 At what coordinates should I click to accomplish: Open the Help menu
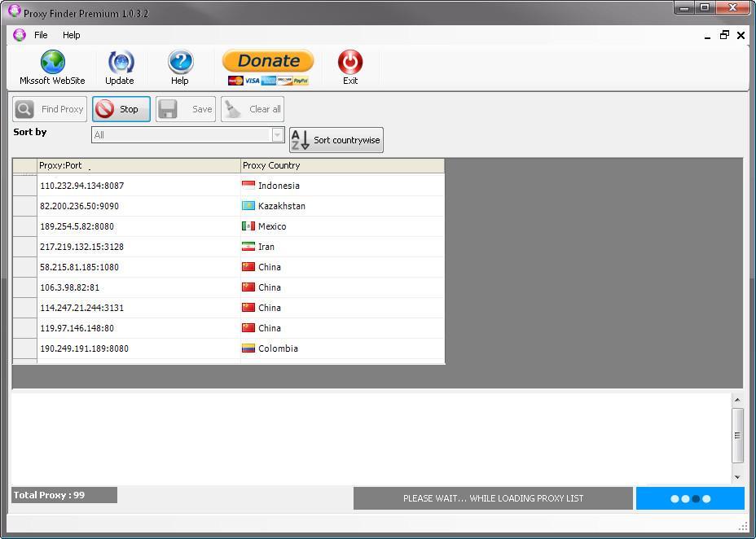click(72, 35)
